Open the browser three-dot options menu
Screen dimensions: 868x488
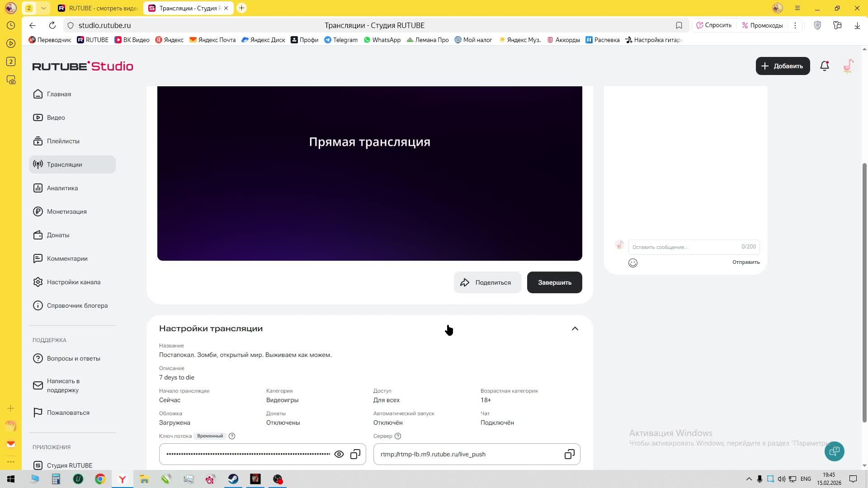tap(795, 25)
